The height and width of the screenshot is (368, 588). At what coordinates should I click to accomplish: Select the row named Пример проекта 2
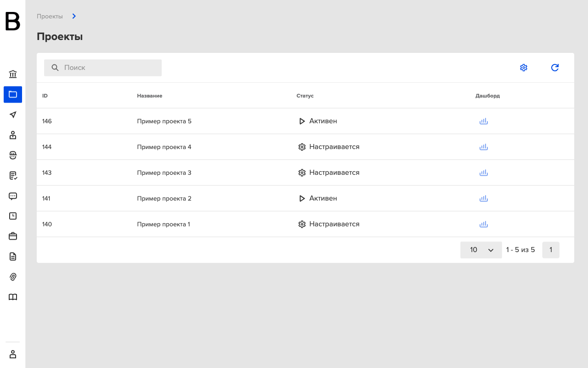[x=305, y=199]
